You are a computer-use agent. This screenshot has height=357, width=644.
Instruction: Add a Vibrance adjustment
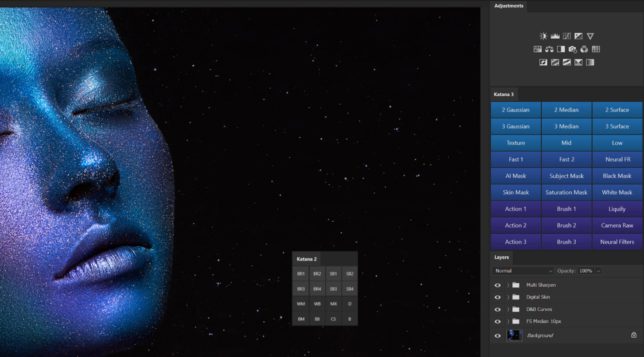(x=590, y=36)
